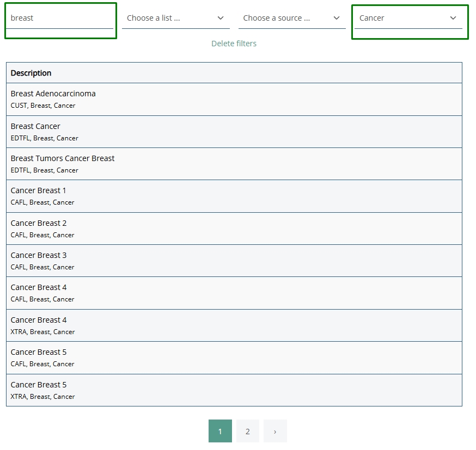Click the Delete filters link
Viewport: 476px width, 450px height.
point(234,44)
